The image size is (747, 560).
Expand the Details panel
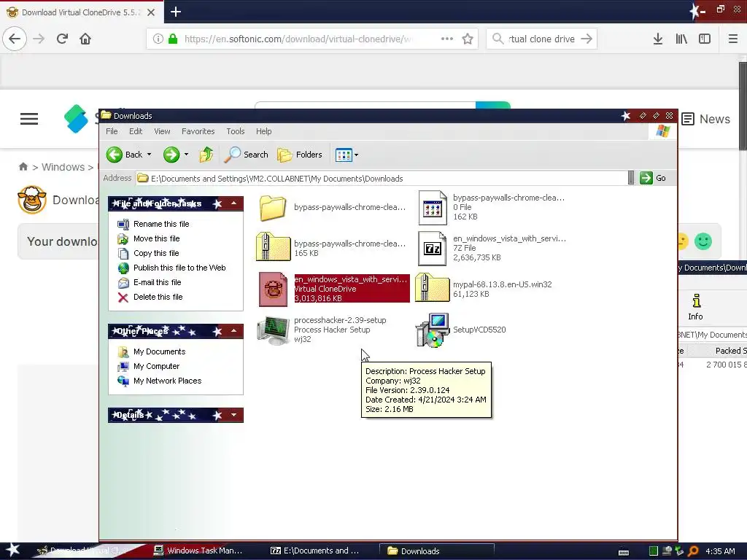[x=234, y=415]
